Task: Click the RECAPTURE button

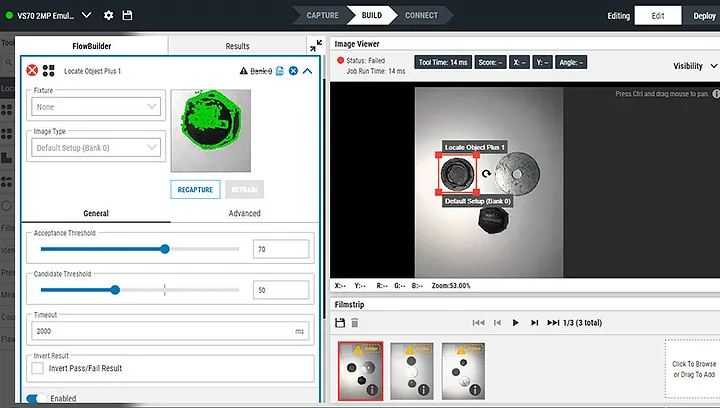Action: click(x=195, y=189)
